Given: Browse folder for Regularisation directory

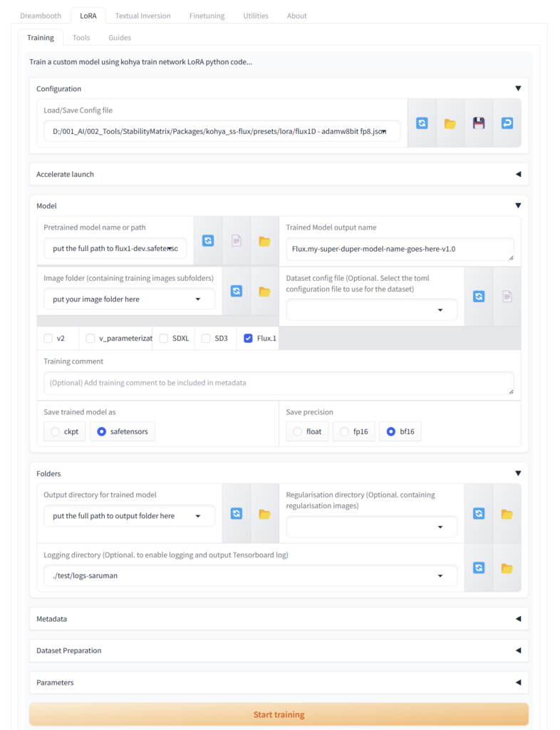Looking at the screenshot, I should pyautogui.click(x=507, y=513).
